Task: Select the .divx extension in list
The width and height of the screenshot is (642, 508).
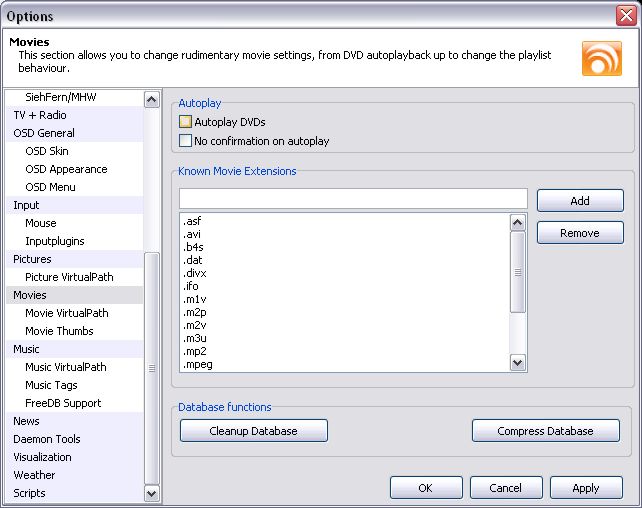Action: point(196,273)
